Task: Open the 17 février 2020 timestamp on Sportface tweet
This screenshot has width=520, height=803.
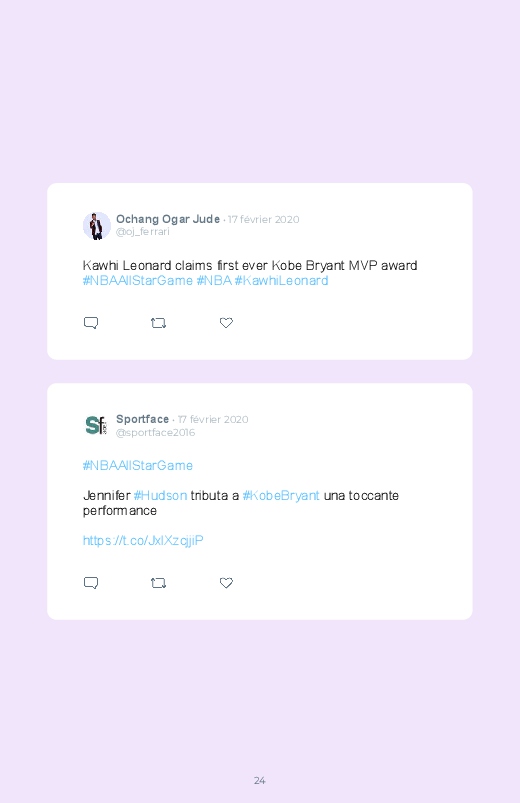Action: point(213,419)
